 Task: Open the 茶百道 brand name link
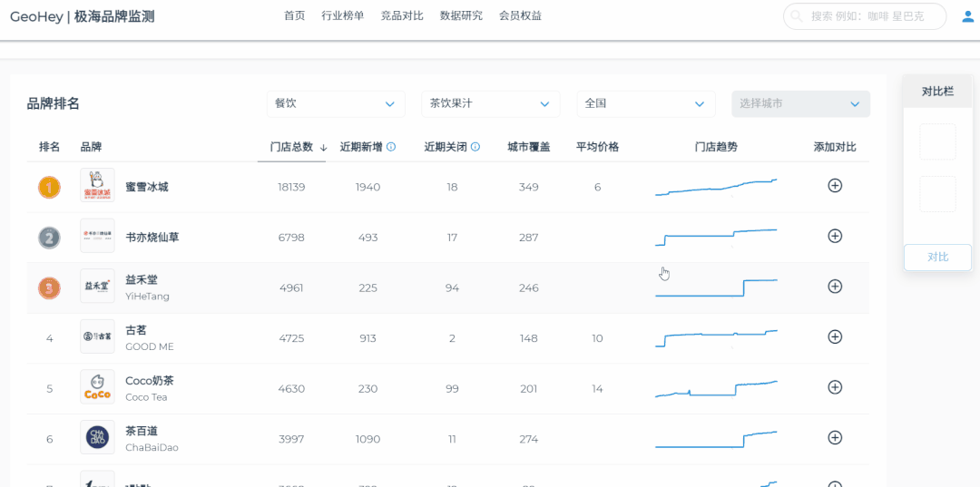(x=142, y=432)
